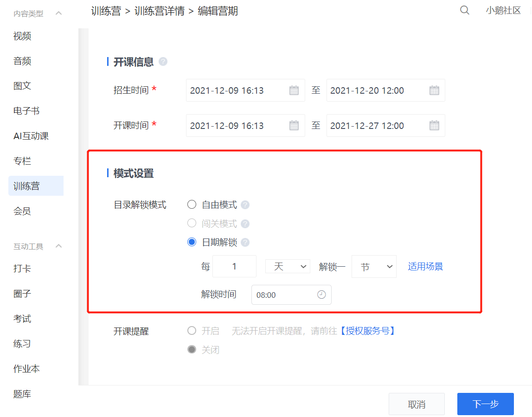This screenshot has height=417, width=532.
Task: Open calendar for course start date
Action: click(x=294, y=126)
